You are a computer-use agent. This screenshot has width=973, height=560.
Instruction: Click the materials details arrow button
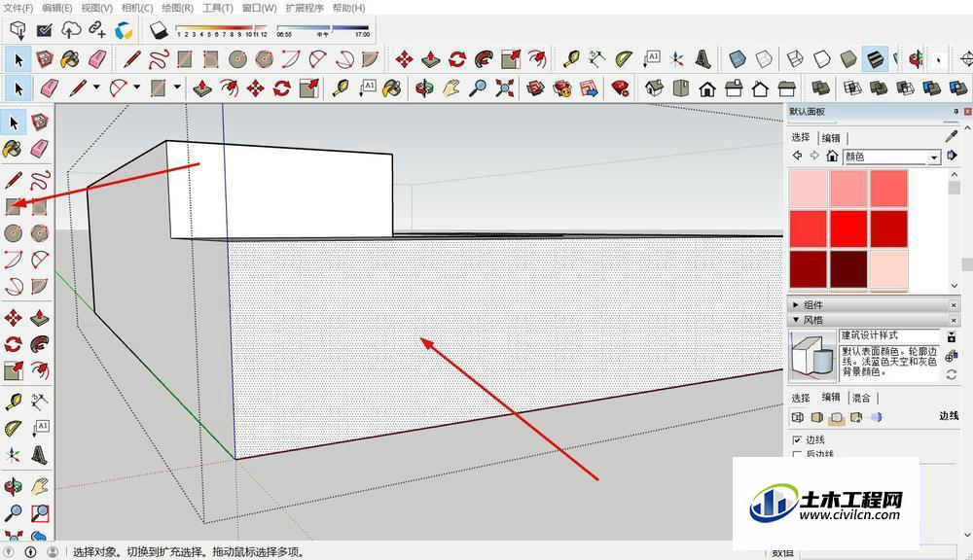click(x=952, y=157)
